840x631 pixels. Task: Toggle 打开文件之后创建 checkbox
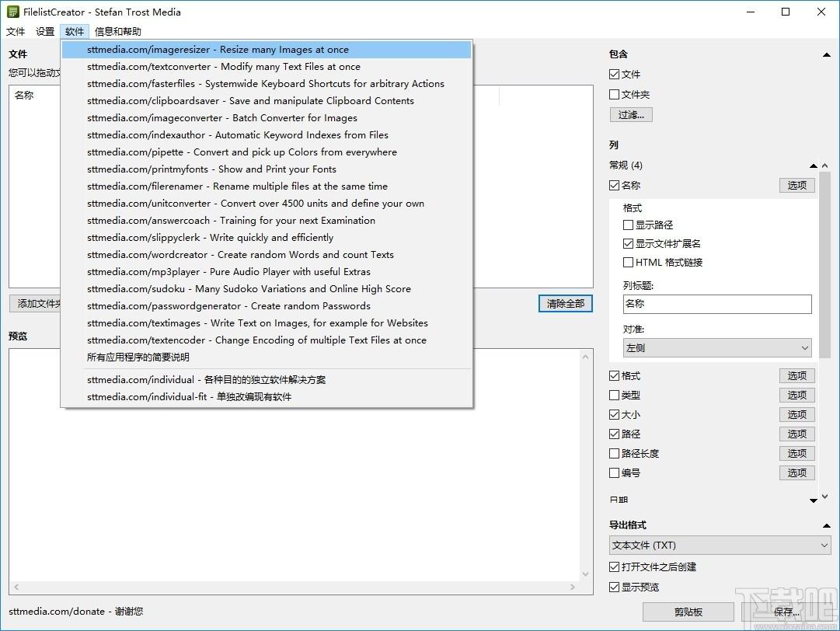(615, 567)
